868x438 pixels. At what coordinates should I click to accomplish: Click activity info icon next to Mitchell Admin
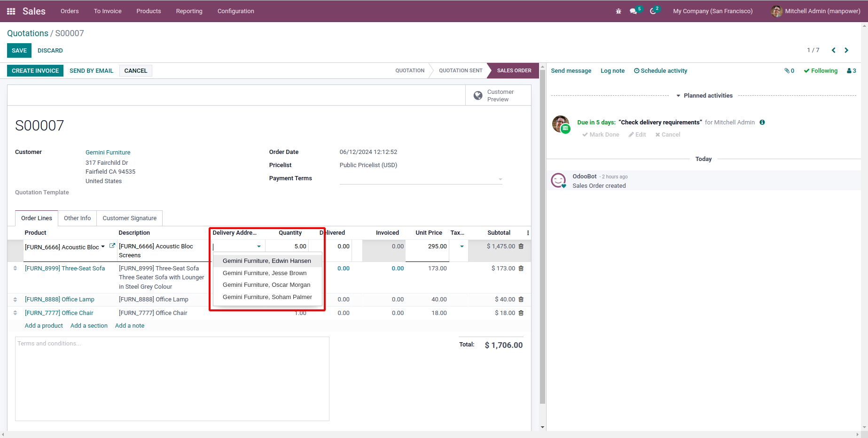tap(762, 123)
